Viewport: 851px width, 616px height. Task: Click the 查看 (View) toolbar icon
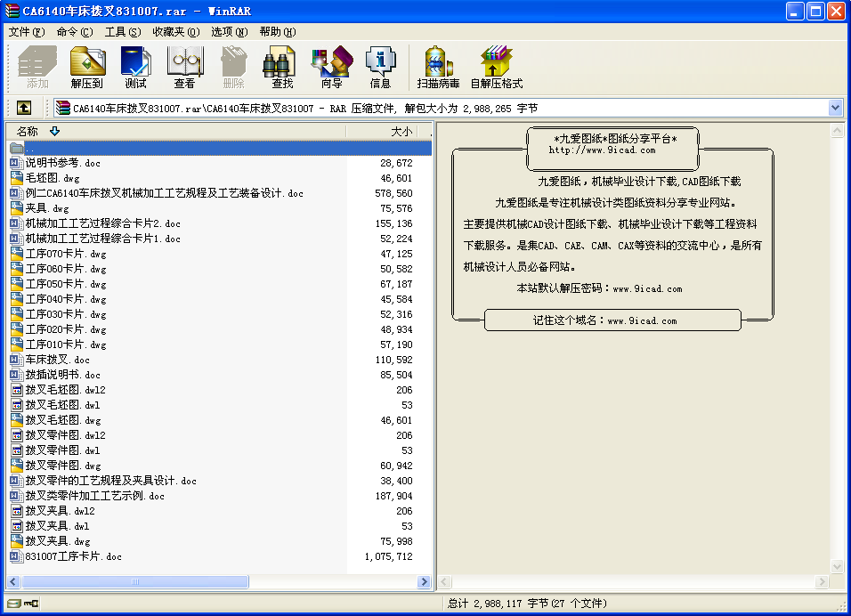point(184,68)
